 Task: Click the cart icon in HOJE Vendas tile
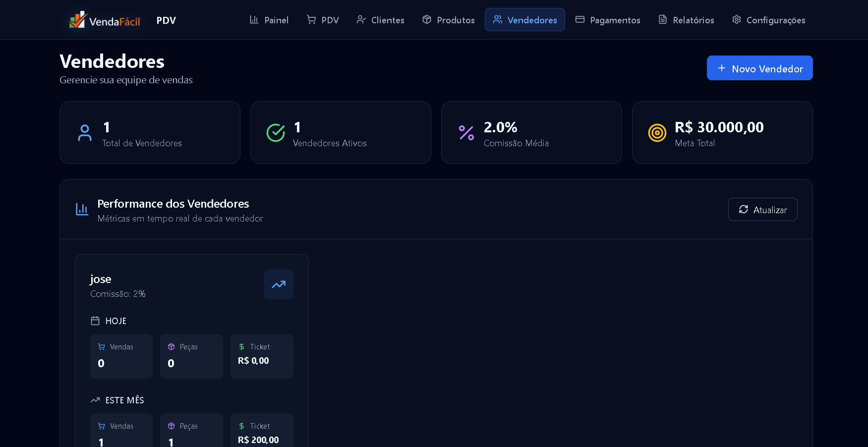tap(102, 347)
